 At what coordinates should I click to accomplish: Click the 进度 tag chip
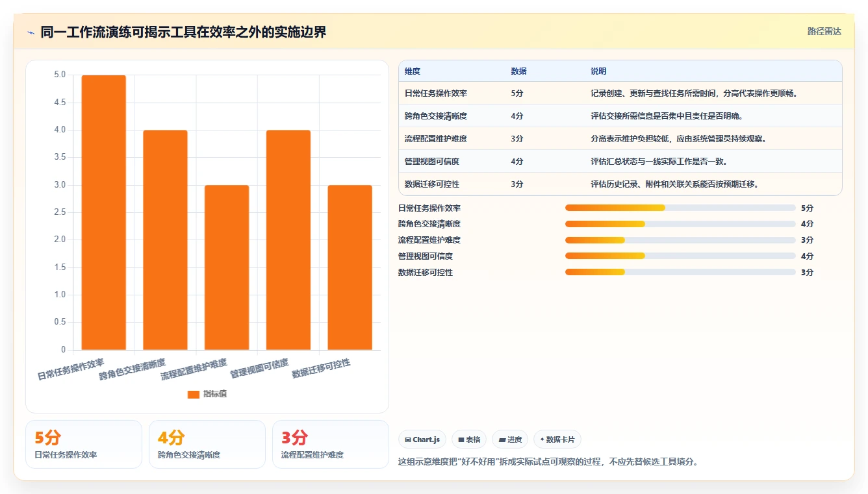tap(510, 439)
